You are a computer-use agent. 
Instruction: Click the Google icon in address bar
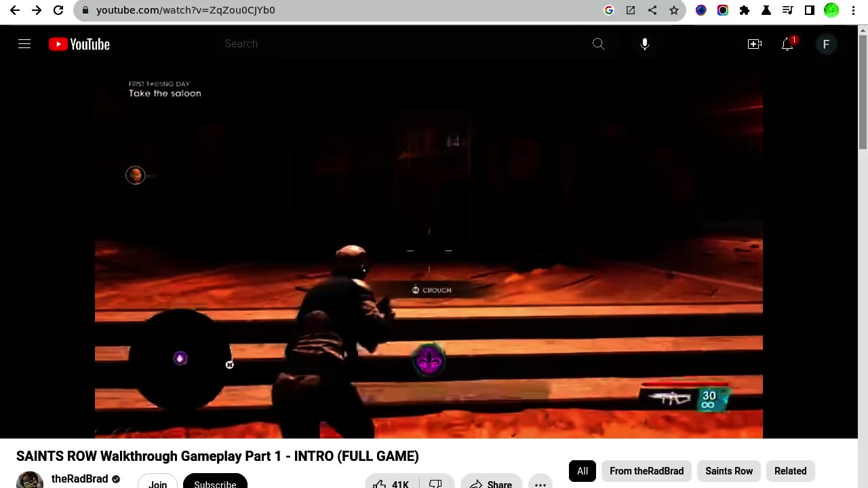pyautogui.click(x=609, y=10)
